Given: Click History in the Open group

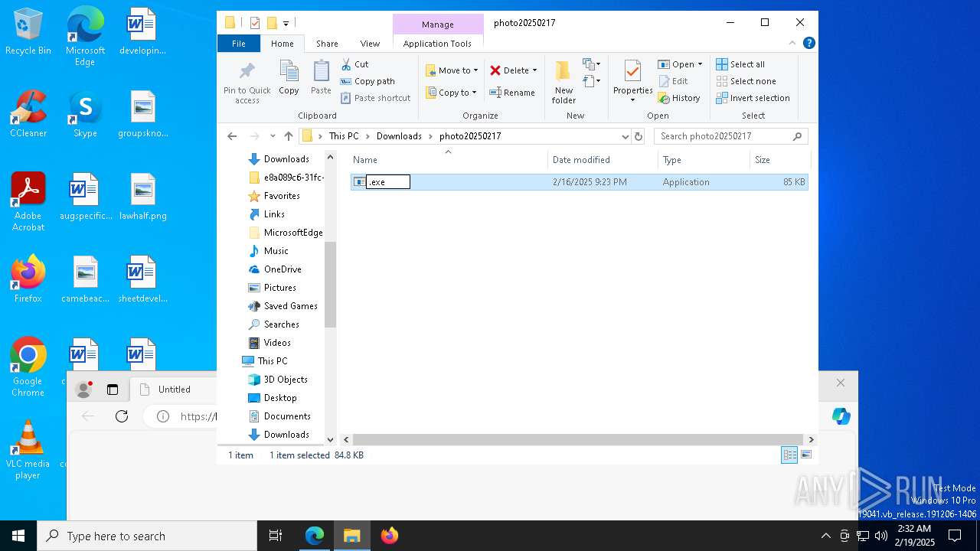Looking at the screenshot, I should point(679,98).
